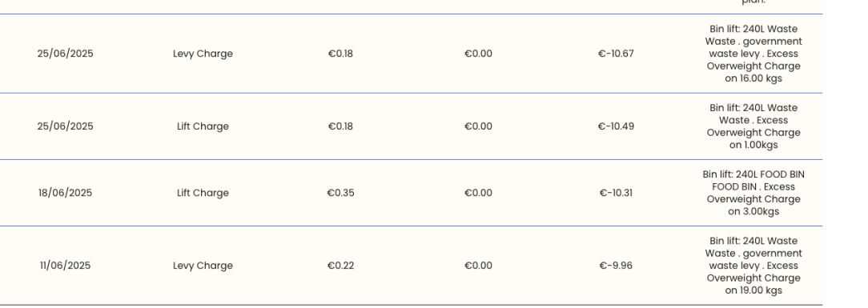
Task: Click the 25/06/2025 date in Lift Charge row
Action: [66, 126]
